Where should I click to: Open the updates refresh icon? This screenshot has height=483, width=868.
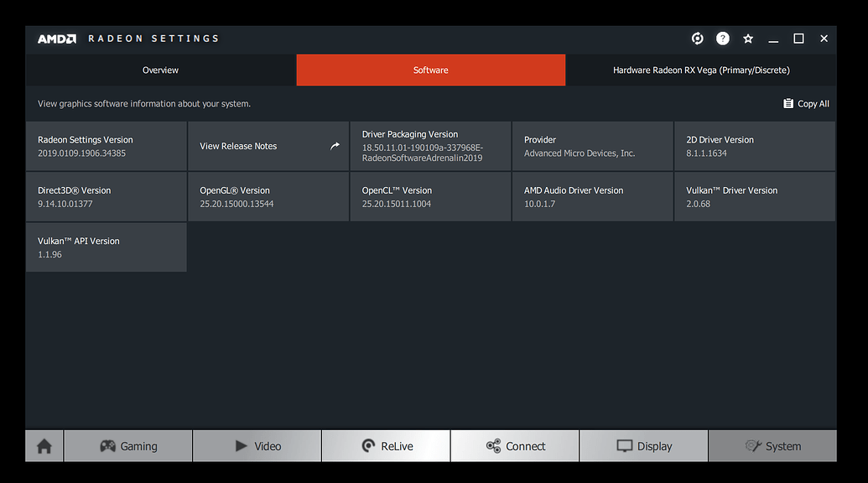(x=698, y=39)
